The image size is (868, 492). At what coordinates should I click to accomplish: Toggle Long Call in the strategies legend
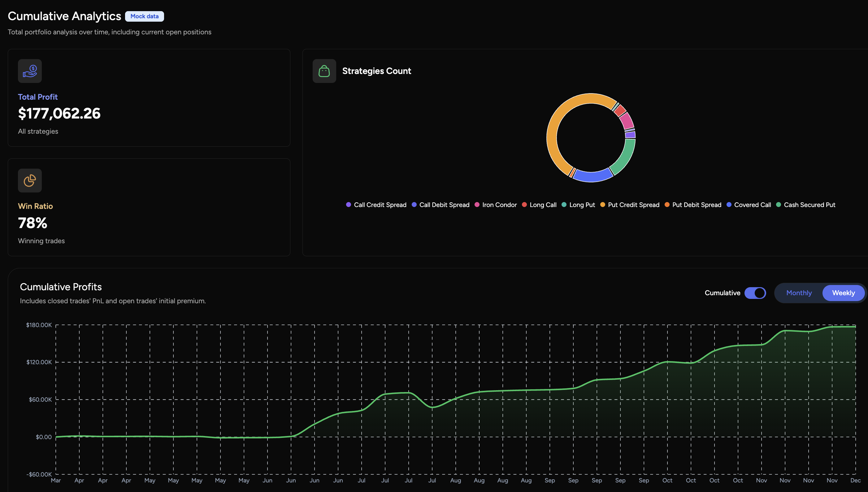524,205
